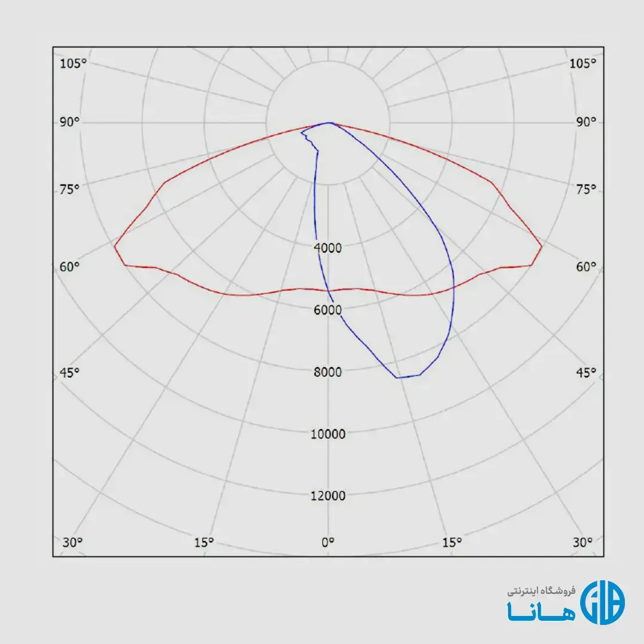Click the right '90°' angle label
Viewport: 644px width, 644px height.
(586, 122)
